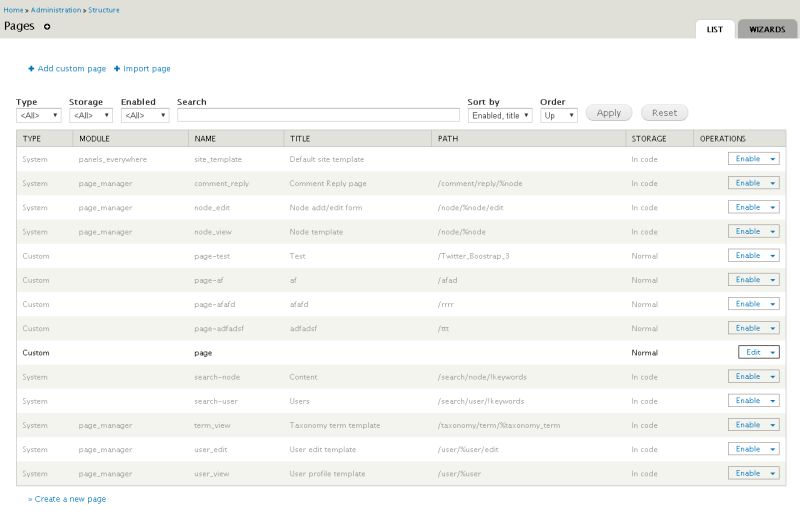
Task: Enable the term_view page
Action: tap(747, 424)
